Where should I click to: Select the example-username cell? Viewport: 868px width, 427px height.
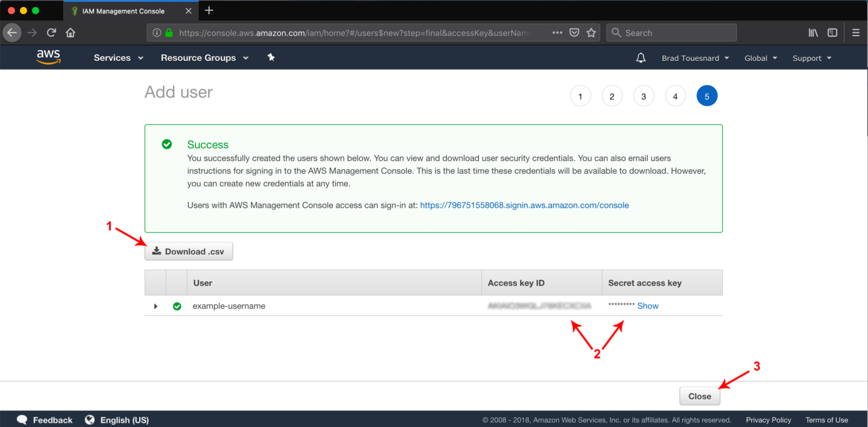pyautogui.click(x=229, y=306)
